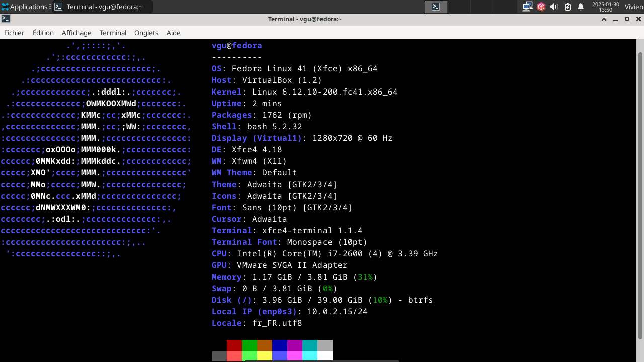Click the terminal vertical scrollbar

tap(640, 196)
